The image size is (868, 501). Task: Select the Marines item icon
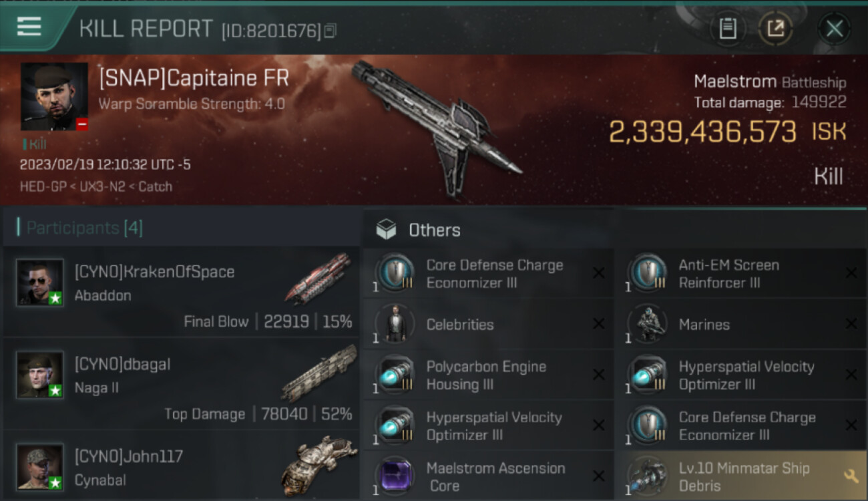tap(647, 324)
